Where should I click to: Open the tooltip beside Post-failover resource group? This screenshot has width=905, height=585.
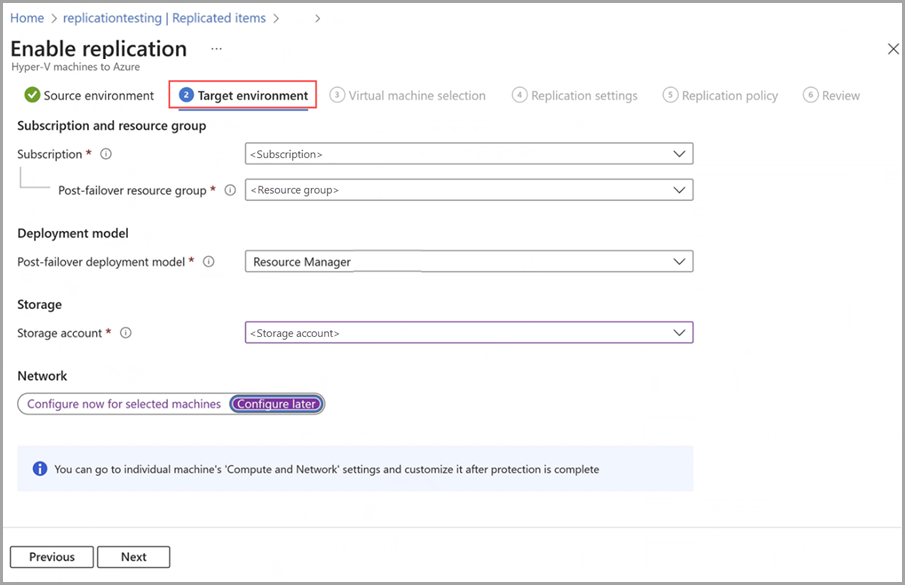tap(228, 190)
